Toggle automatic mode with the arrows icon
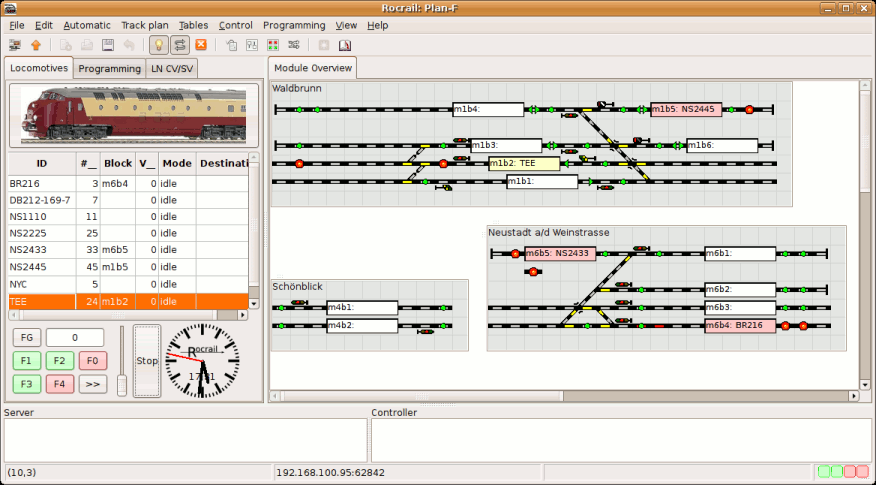 [180, 45]
